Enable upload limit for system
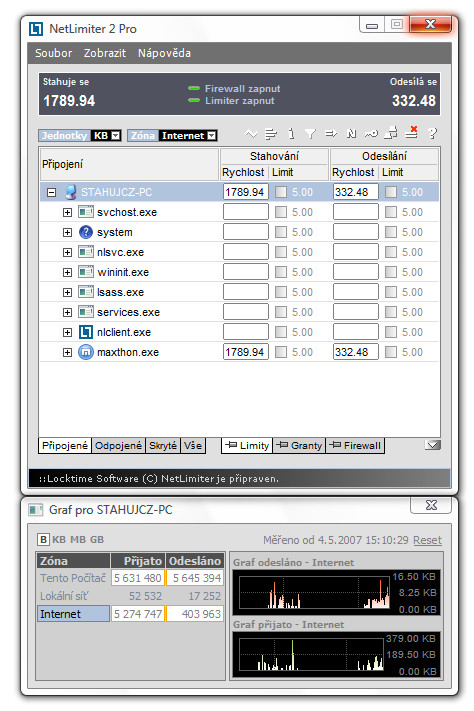This screenshot has height=711, width=474. click(391, 232)
